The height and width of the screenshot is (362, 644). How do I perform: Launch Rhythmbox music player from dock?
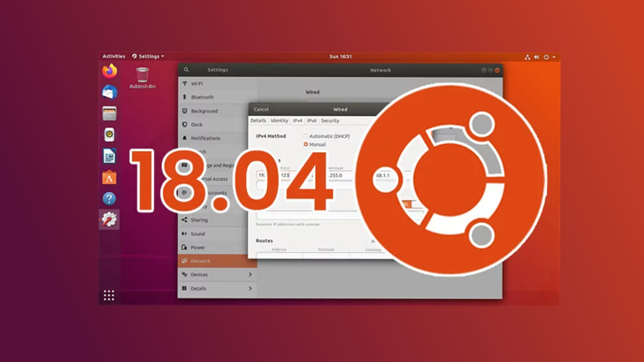click(x=109, y=135)
